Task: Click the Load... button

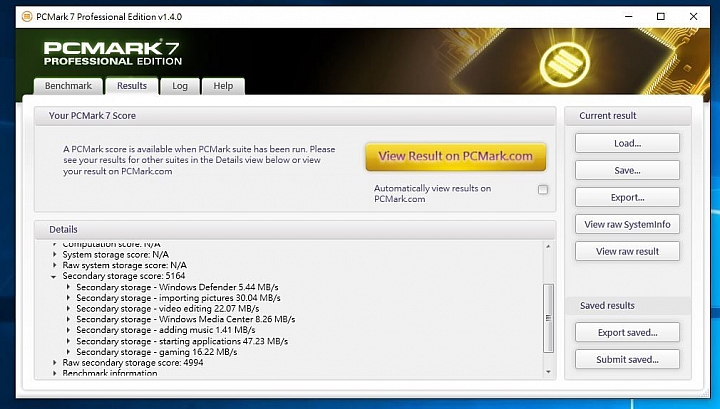Action: tap(627, 143)
